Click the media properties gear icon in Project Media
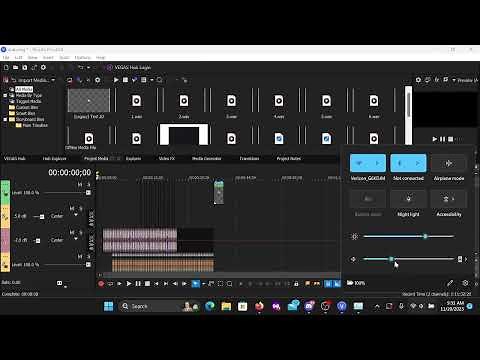This screenshot has height=360, width=480. pos(98,80)
